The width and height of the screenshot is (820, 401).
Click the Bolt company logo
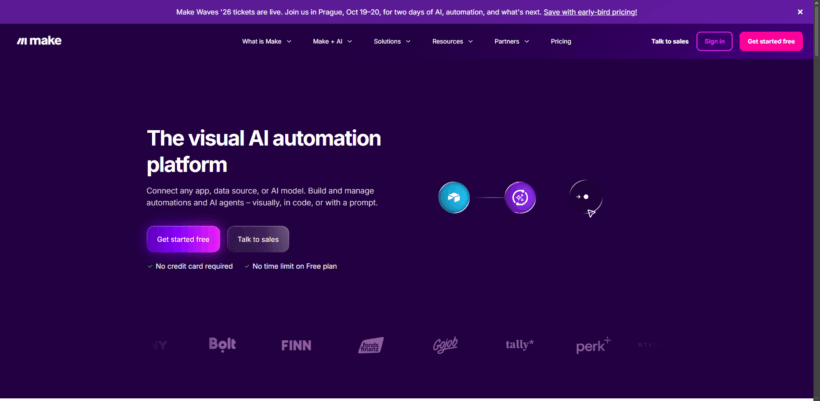[x=222, y=345]
